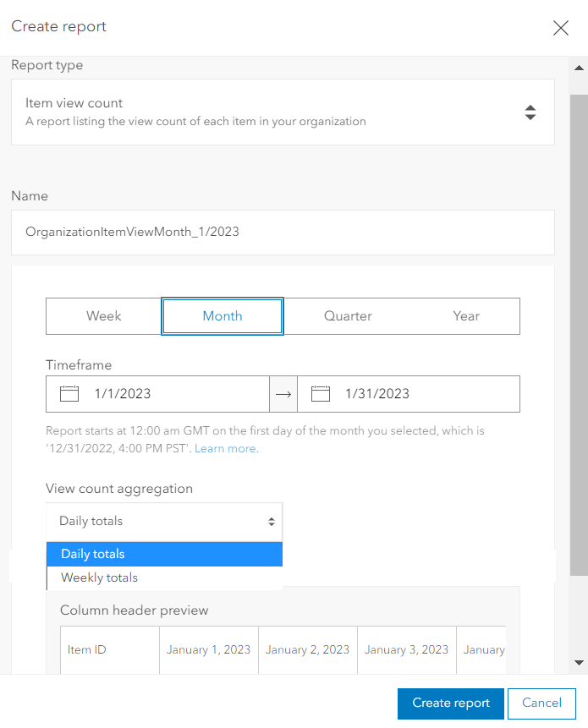Click the report Name input field
588x728 pixels.
tap(283, 232)
